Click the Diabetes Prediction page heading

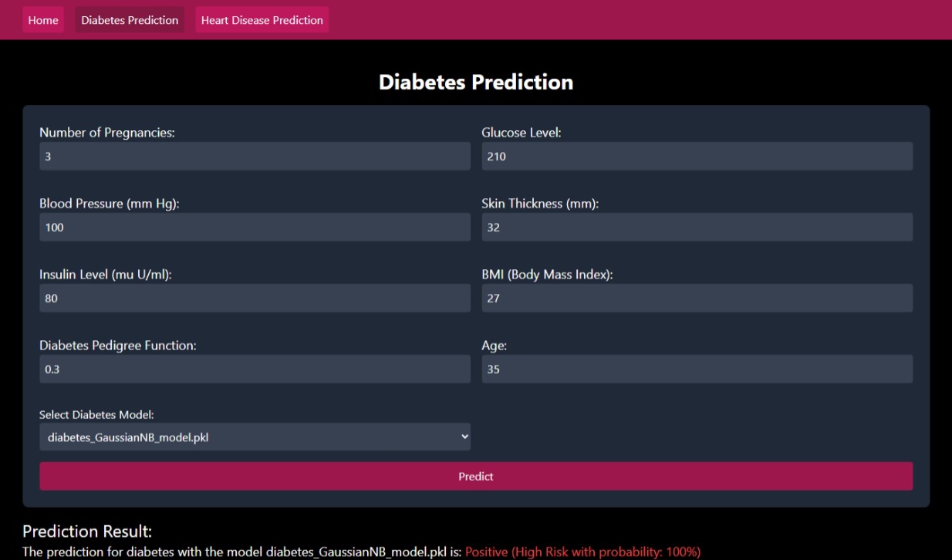tap(476, 83)
